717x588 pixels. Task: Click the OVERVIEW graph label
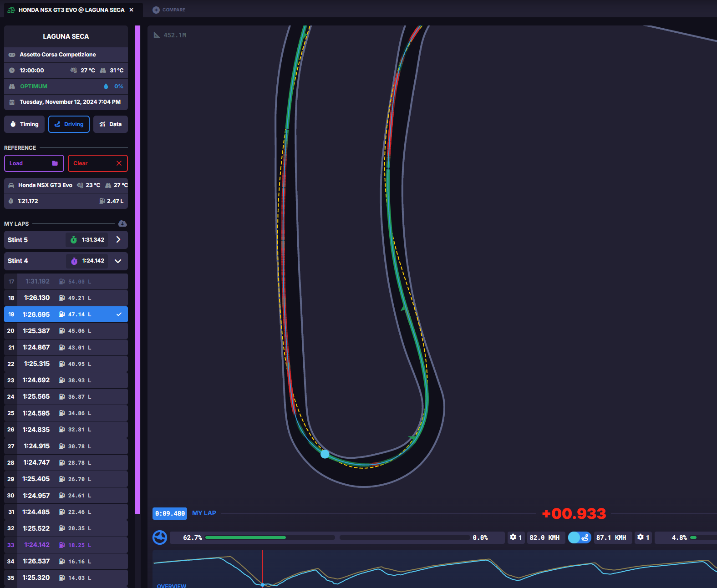click(172, 585)
